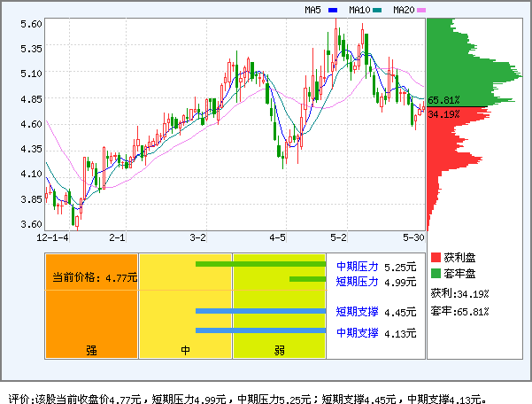Click the 3.60 price axis label
532x404 pixels.
[31, 224]
